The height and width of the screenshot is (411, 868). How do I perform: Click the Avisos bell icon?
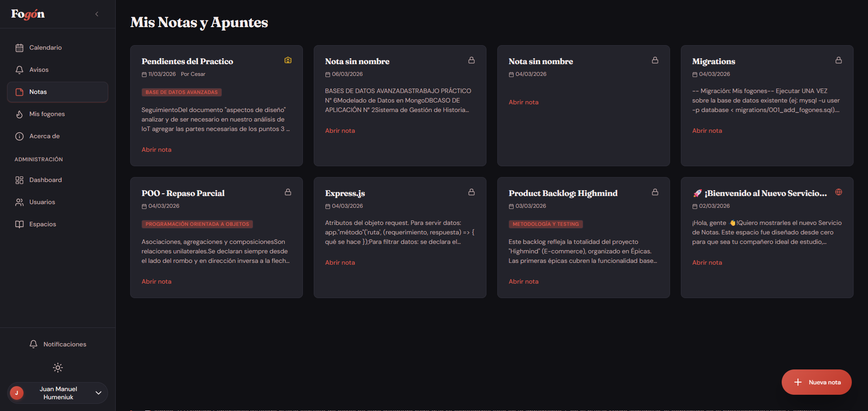pyautogui.click(x=19, y=70)
